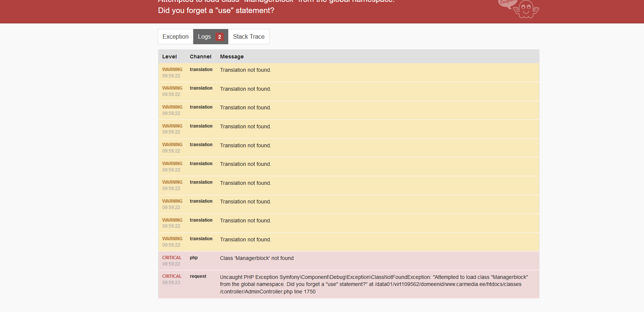Switch to the Logs tab
Viewport: 644px width, 312px height.
pyautogui.click(x=210, y=36)
